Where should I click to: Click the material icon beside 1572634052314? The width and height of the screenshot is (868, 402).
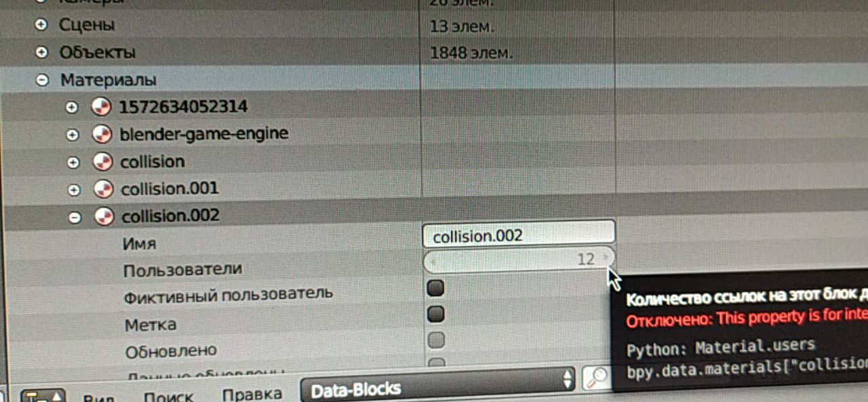(100, 107)
